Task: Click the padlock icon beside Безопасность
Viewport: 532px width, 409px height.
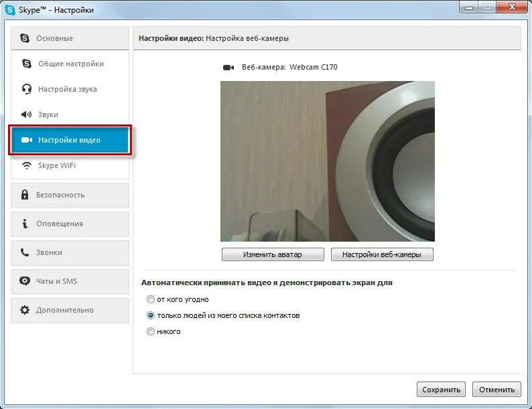Action: [x=25, y=195]
